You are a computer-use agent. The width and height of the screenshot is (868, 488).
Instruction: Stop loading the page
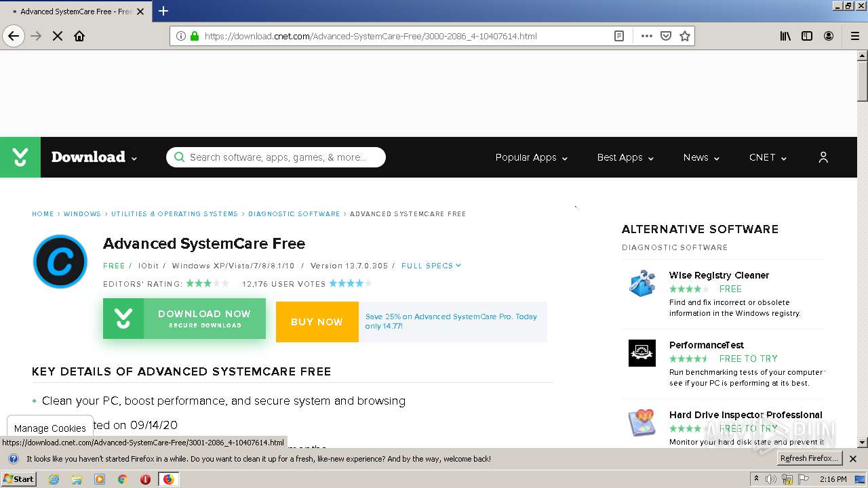click(x=58, y=36)
